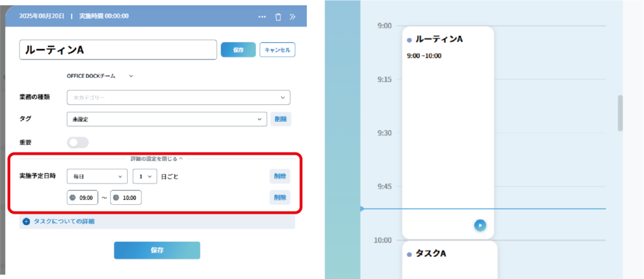Click the trash delete icon in header

278,16
